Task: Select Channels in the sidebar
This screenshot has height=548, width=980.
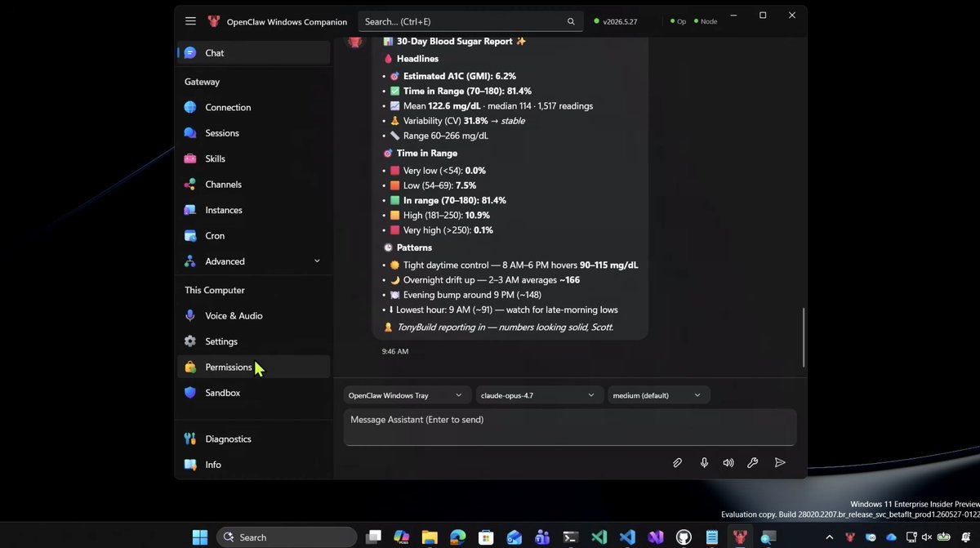Action: click(x=254, y=185)
